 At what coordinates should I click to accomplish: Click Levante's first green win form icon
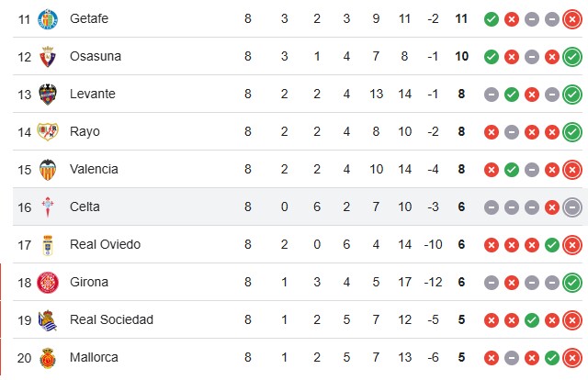point(512,94)
